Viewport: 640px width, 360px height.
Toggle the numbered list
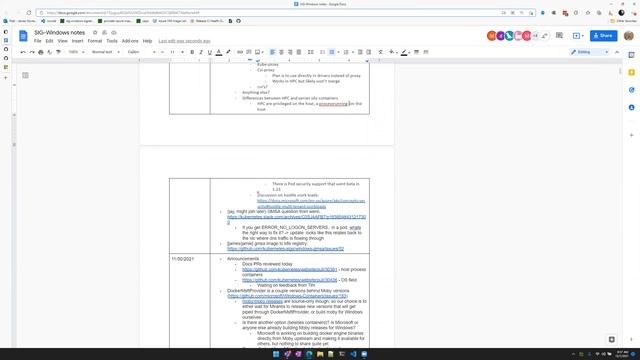coord(346,52)
